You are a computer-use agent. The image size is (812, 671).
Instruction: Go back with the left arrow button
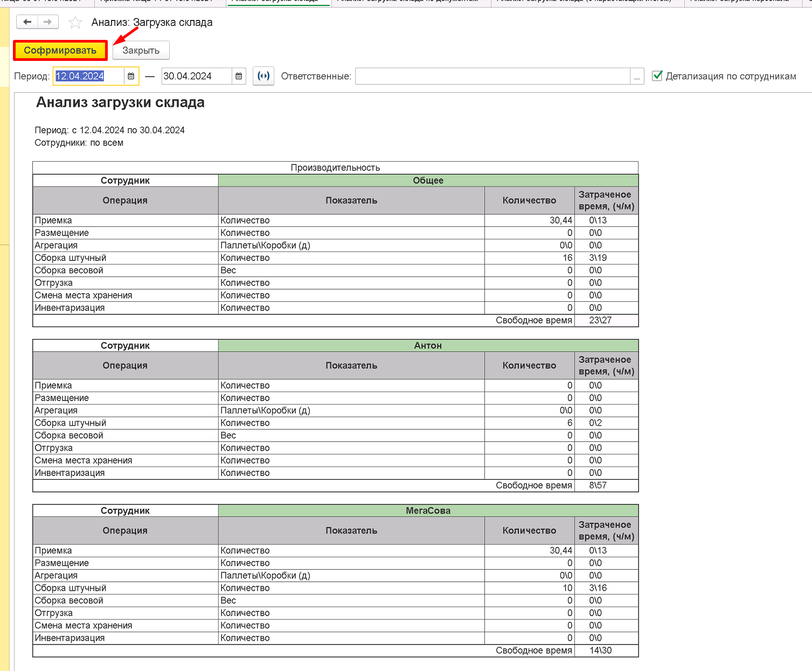(27, 22)
